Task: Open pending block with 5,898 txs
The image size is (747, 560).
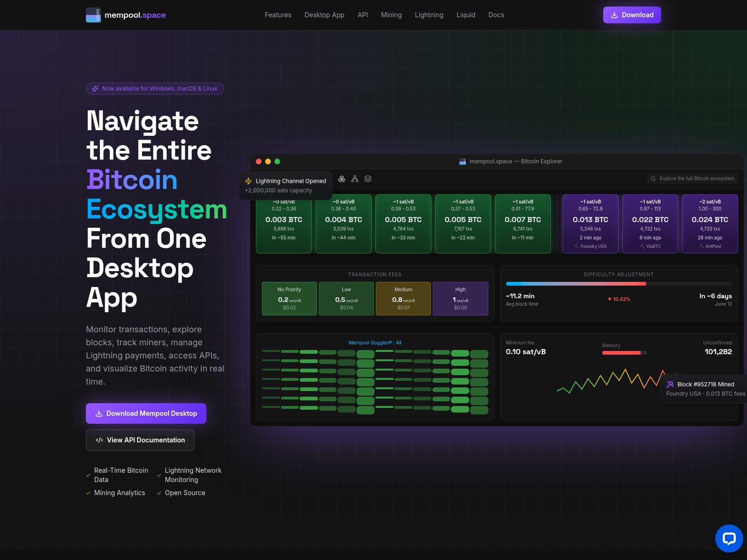Action: 284,224
